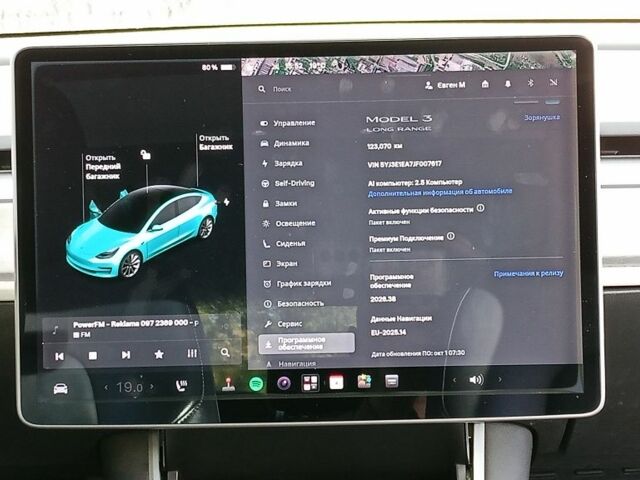Launch the Arcade joystick app
Viewport: 640px width, 480px height.
click(x=228, y=384)
